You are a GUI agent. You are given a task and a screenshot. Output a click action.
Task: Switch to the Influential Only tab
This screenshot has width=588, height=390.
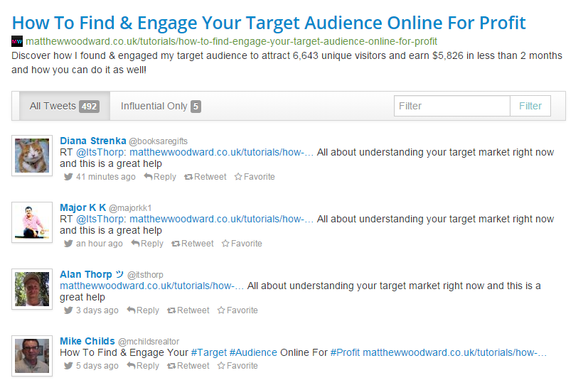[161, 106]
